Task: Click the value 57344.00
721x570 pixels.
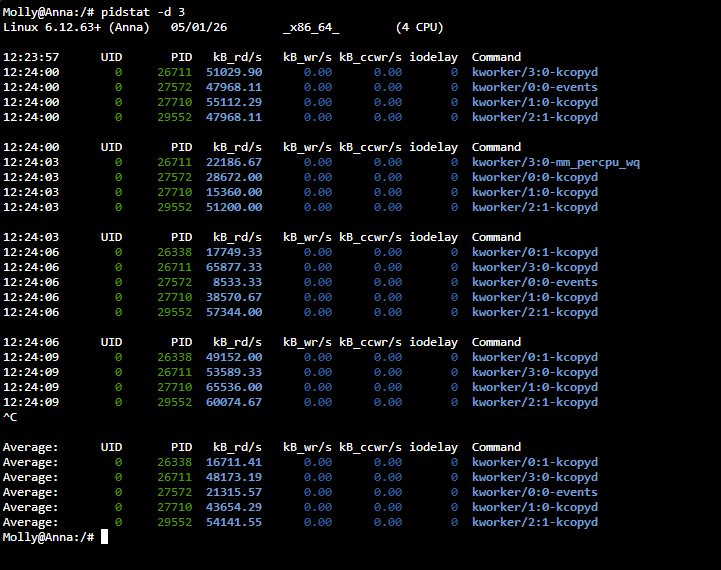Action: (x=234, y=313)
